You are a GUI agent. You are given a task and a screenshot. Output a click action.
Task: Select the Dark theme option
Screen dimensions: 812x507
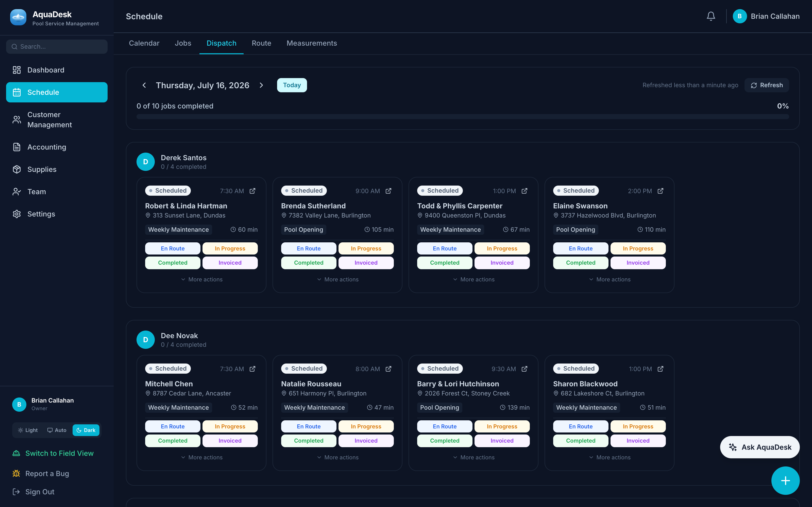coord(86,430)
